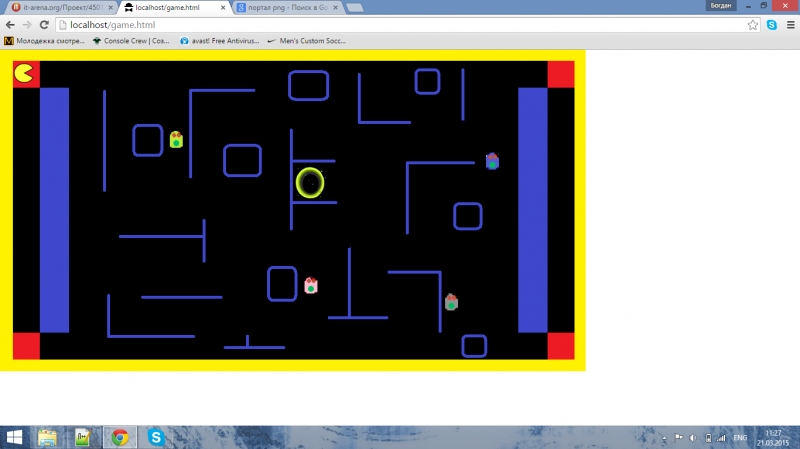Viewport: 800px width, 449px height.
Task: Bookmark this page with the star
Action: 753,24
